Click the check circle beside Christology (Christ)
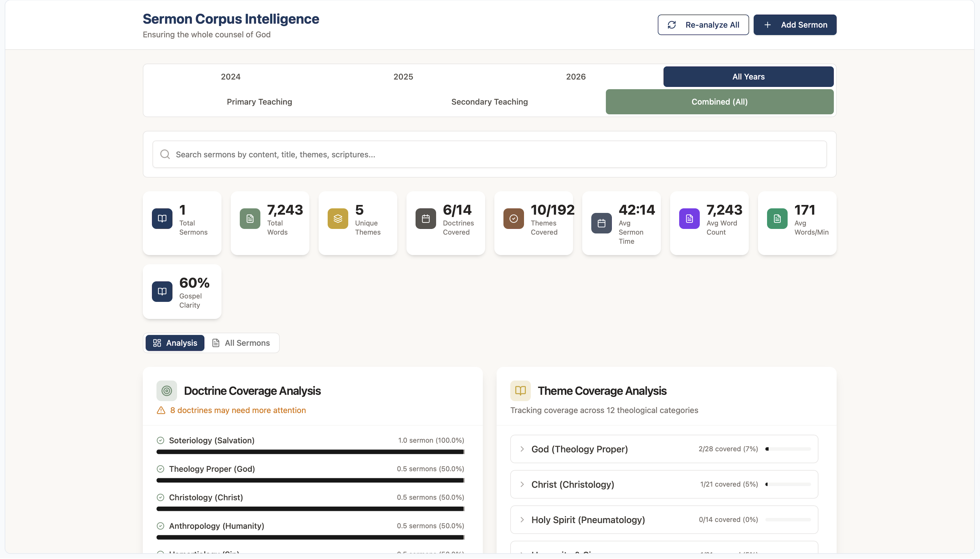The width and height of the screenshot is (980, 559). pos(161,497)
